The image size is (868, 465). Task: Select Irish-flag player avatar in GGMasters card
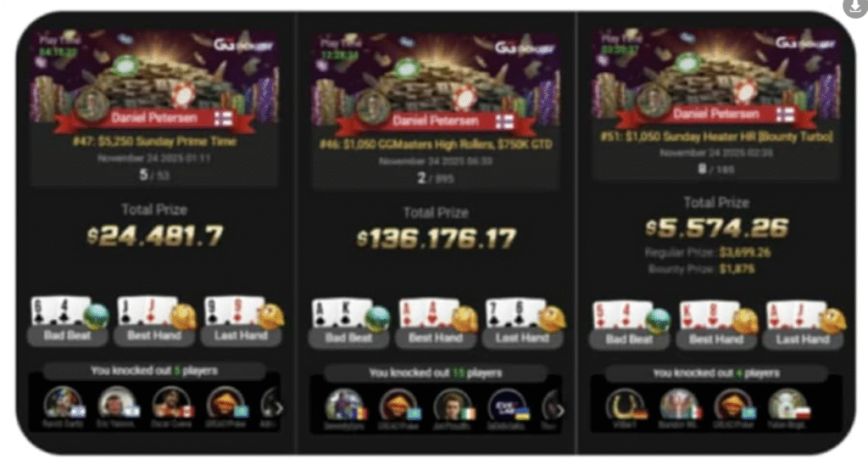tap(453, 405)
